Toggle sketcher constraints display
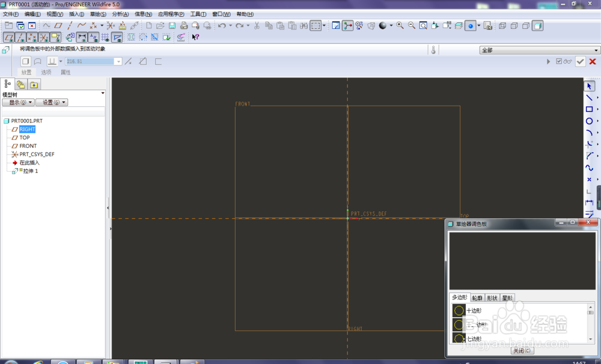Viewport: 601px width, 364px height. coord(94,37)
